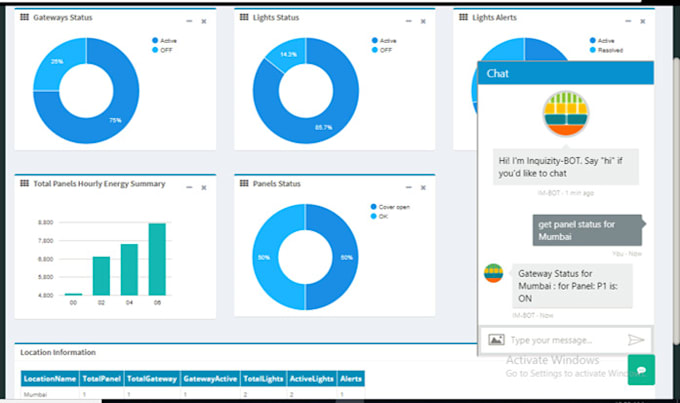680x403 pixels.
Task: Click the 02 hour bar in energy chart
Action: (x=101, y=276)
